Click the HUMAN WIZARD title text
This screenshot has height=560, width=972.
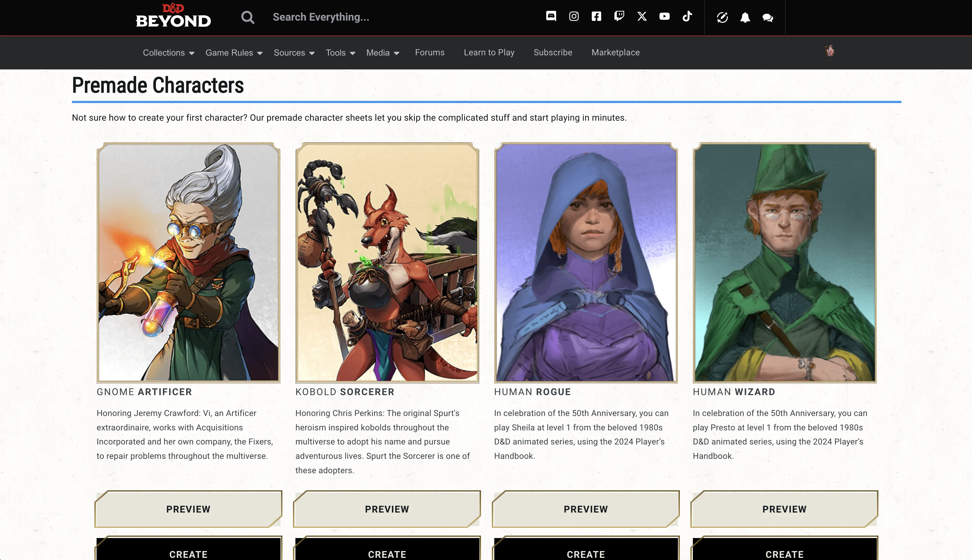pos(734,392)
